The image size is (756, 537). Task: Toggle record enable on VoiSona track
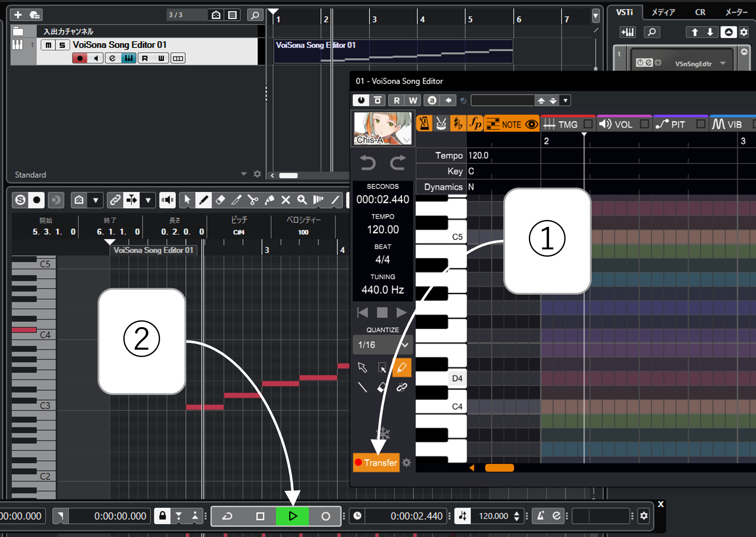click(80, 58)
